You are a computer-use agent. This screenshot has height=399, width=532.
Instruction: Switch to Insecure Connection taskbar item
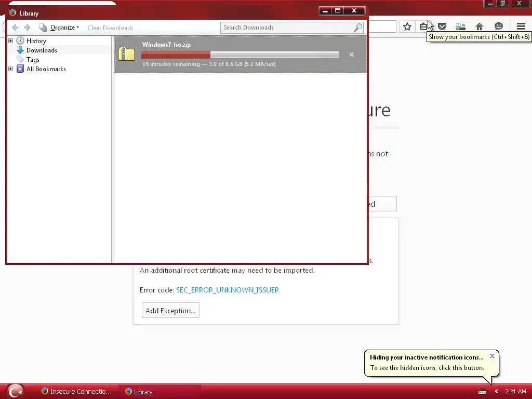[x=76, y=391]
